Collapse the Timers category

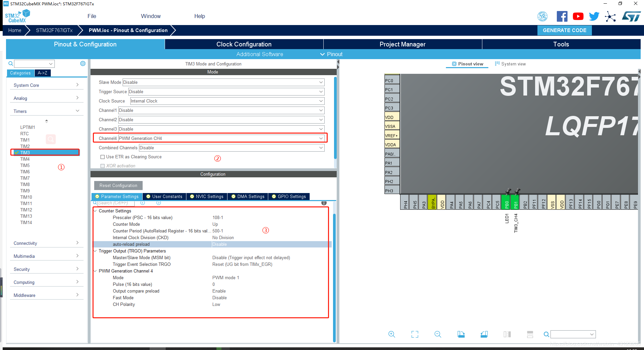[46, 111]
